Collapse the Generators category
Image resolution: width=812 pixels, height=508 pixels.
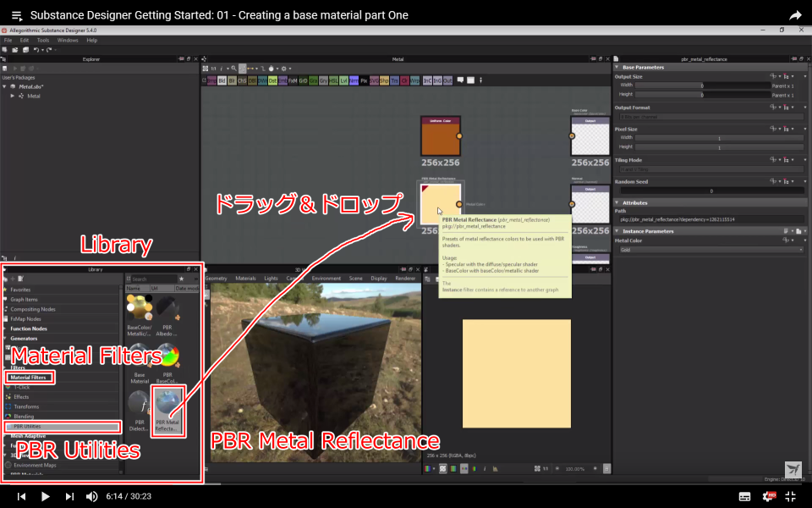pos(5,339)
